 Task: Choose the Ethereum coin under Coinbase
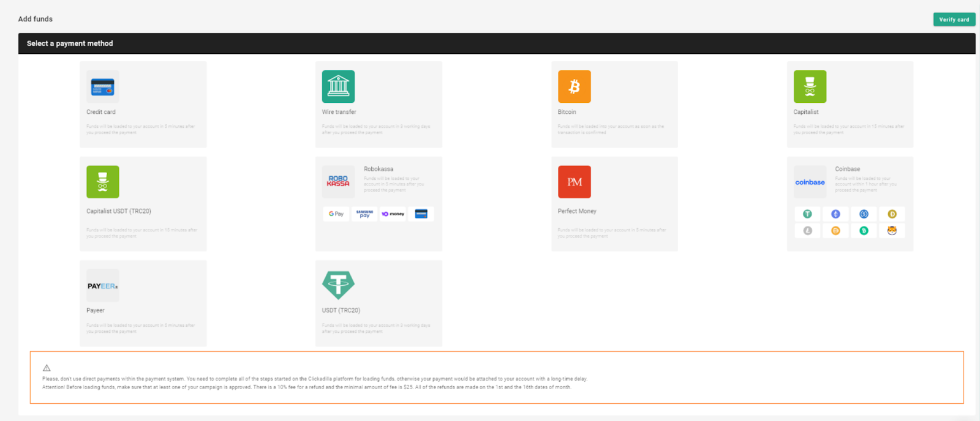point(835,214)
